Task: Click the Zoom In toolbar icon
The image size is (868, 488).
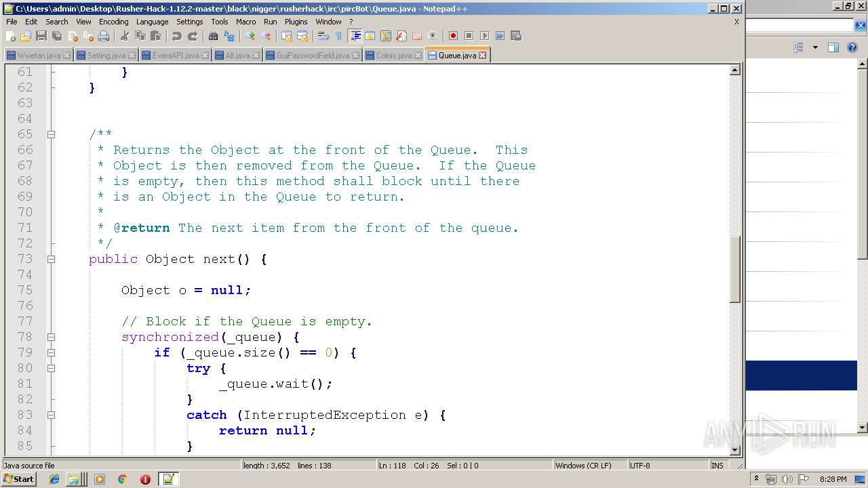Action: [x=250, y=36]
